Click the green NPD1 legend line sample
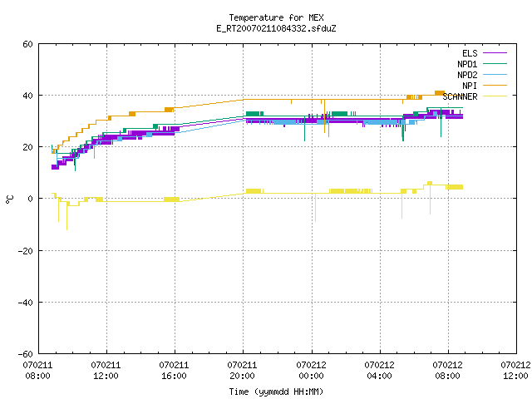 coord(495,64)
